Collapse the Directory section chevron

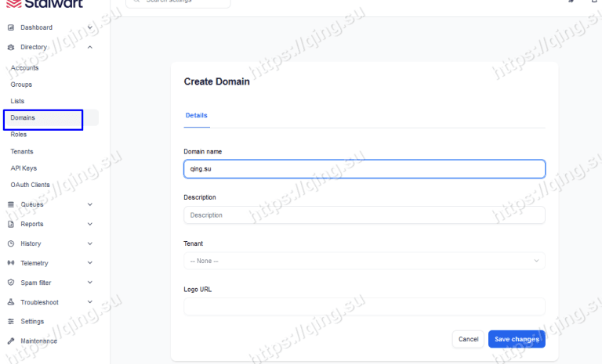90,48
